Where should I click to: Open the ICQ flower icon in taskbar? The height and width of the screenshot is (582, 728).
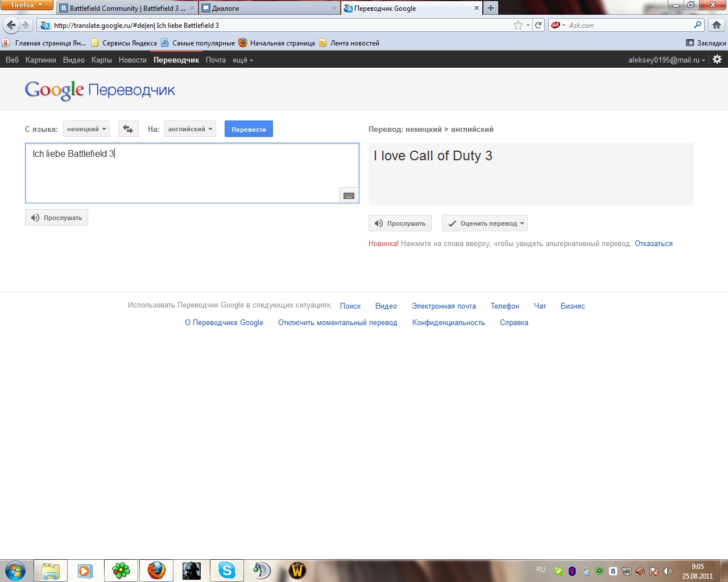click(121, 571)
